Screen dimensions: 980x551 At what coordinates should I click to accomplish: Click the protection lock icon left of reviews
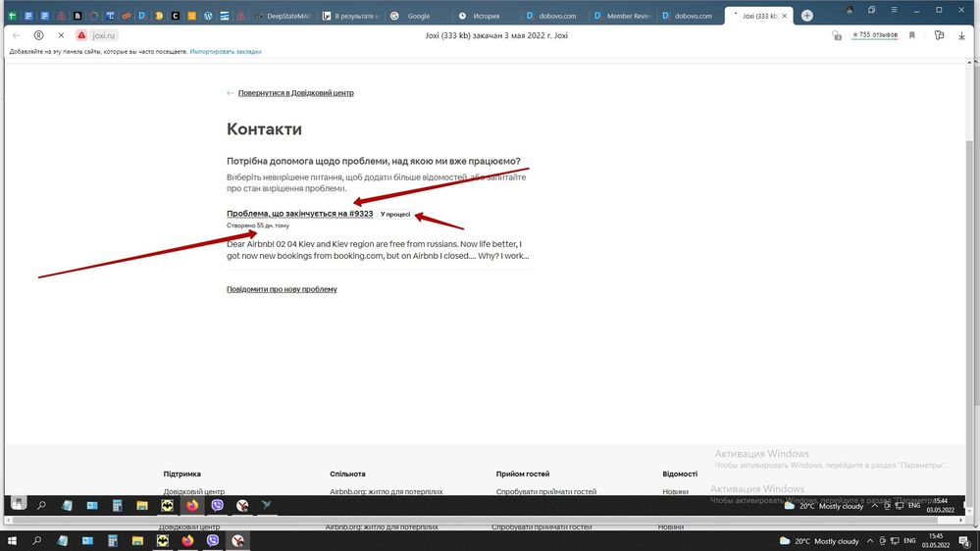click(x=836, y=35)
